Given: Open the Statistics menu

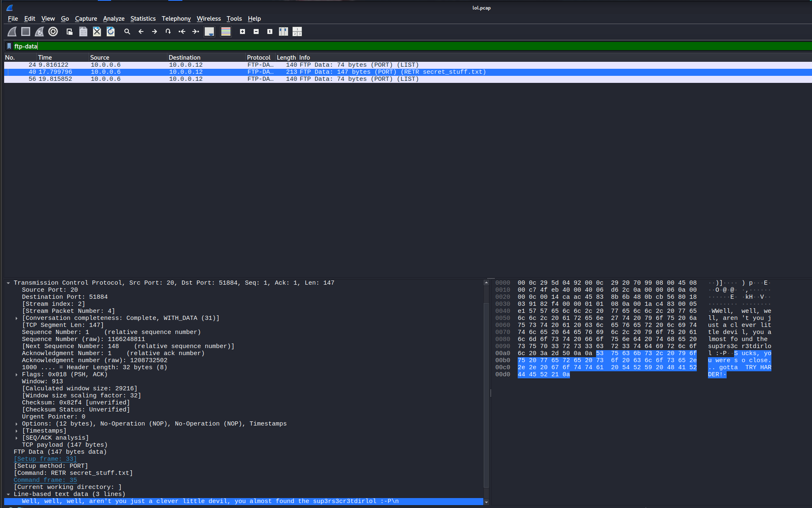Looking at the screenshot, I should click(143, 19).
